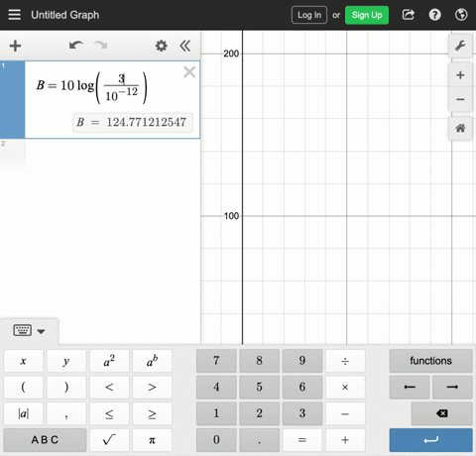
Task: Open graph settings gear icon
Action: click(x=162, y=46)
